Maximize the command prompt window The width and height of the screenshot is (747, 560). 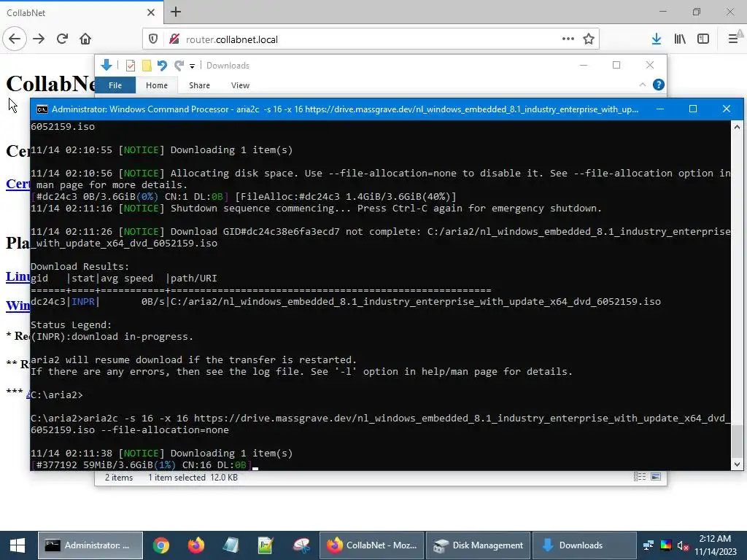693,109
